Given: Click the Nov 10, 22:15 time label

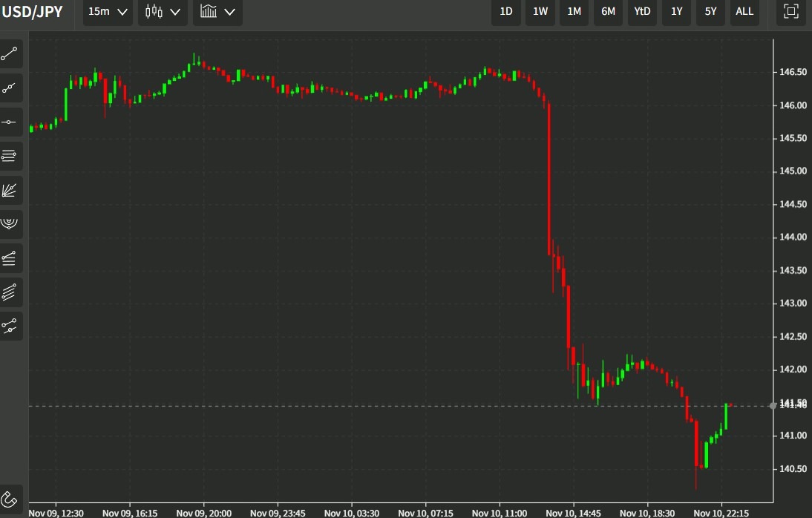Looking at the screenshot, I should (721, 513).
